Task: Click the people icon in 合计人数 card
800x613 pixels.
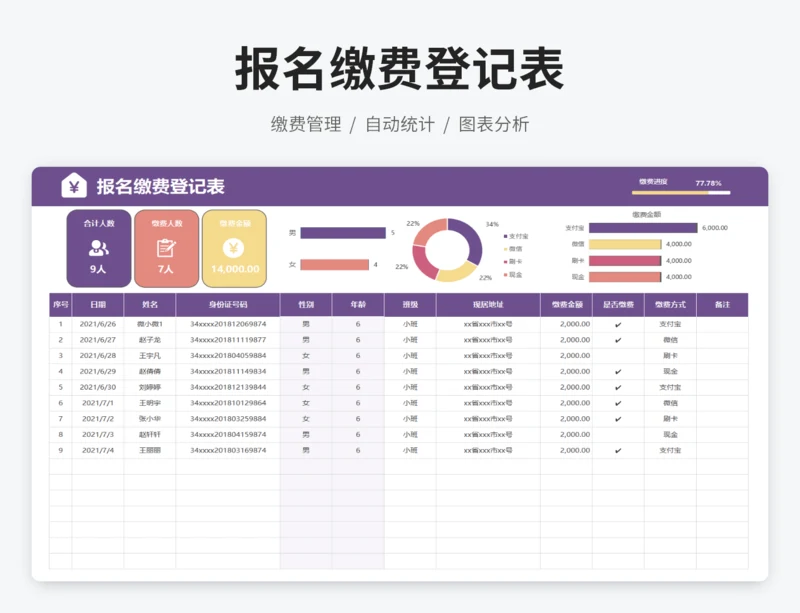Action: point(98,248)
